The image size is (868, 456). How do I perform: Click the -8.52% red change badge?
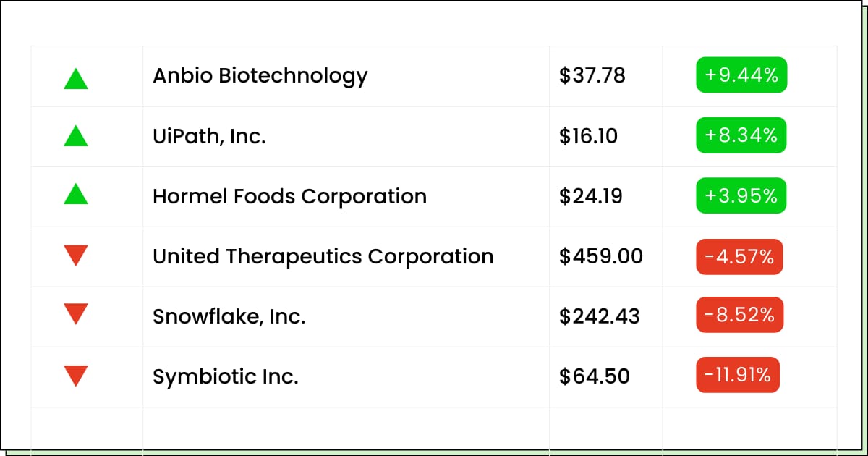[x=739, y=316]
